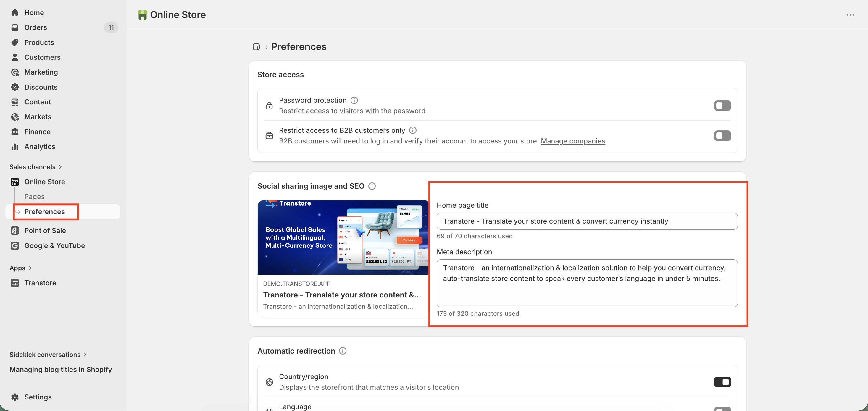Click the Meta description text area
This screenshot has width=868, height=411.
(587, 283)
